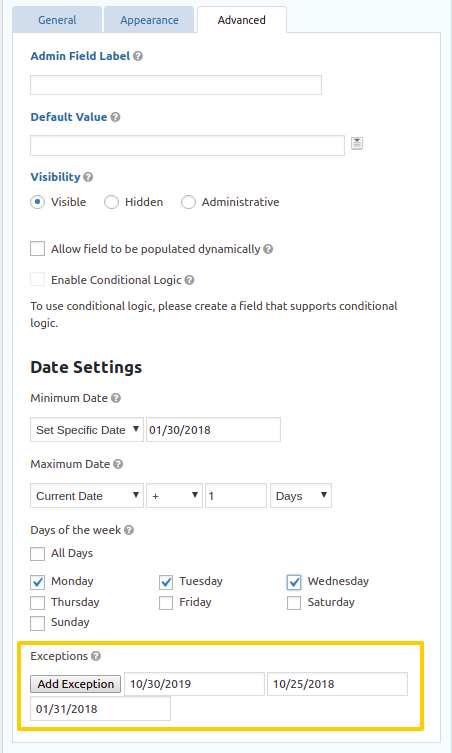Select the Hidden visibility radio button
This screenshot has width=452, height=753.
pos(111,202)
